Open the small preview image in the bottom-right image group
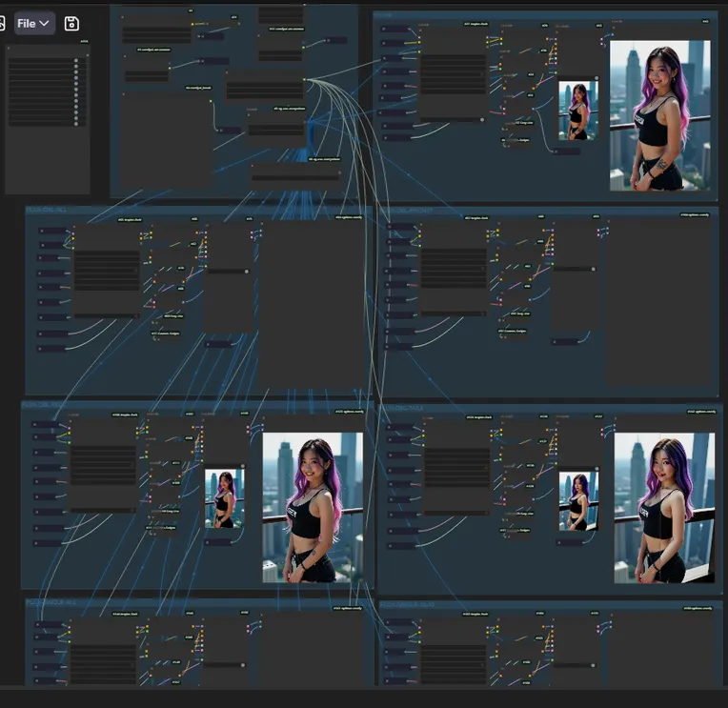The image size is (728, 708). point(578,501)
